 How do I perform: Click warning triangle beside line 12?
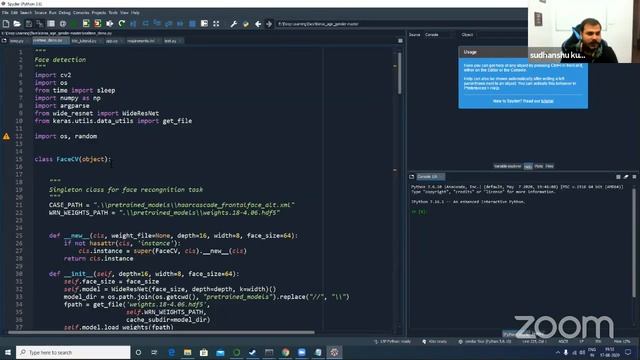[x=6, y=136]
